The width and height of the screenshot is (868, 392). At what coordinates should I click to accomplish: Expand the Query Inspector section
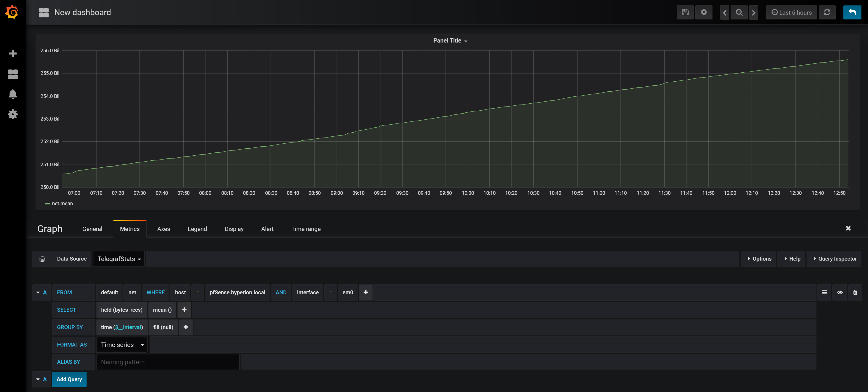[834, 259]
